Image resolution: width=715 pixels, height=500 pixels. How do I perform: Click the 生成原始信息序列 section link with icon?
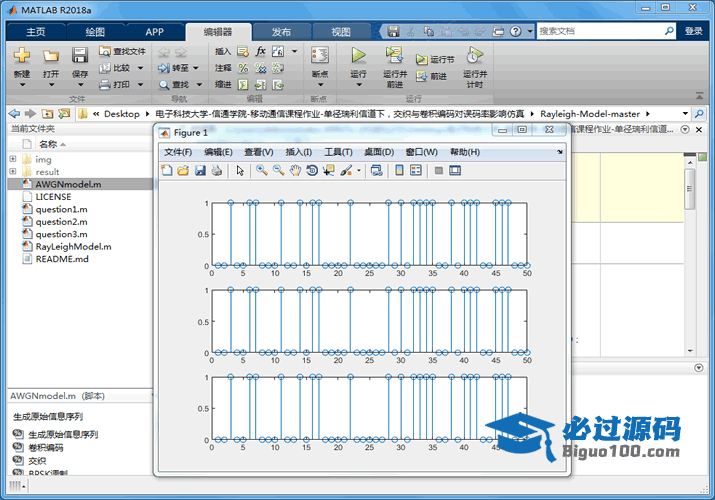tap(62, 435)
